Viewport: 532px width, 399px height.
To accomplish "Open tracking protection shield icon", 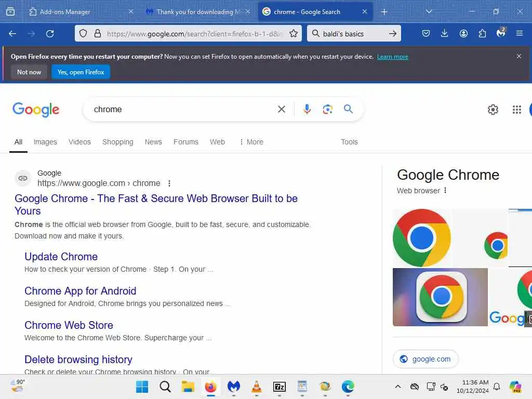I will (x=83, y=33).
